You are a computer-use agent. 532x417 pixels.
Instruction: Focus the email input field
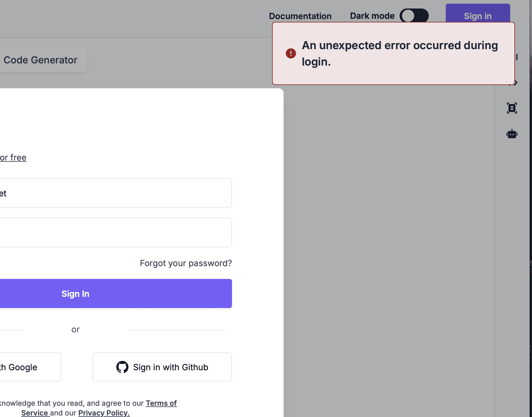pyautogui.click(x=115, y=193)
